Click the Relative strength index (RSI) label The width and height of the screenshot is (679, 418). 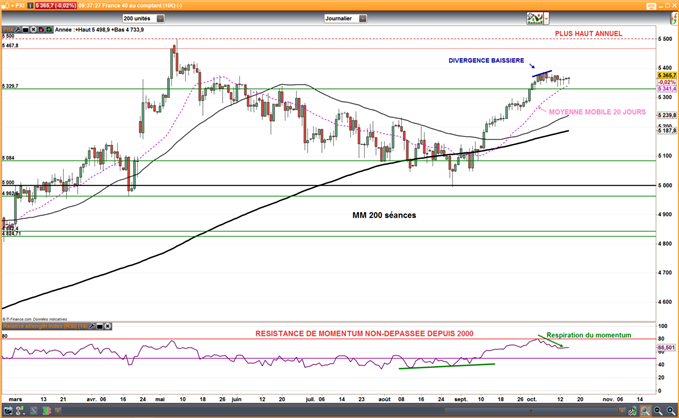click(x=45, y=326)
